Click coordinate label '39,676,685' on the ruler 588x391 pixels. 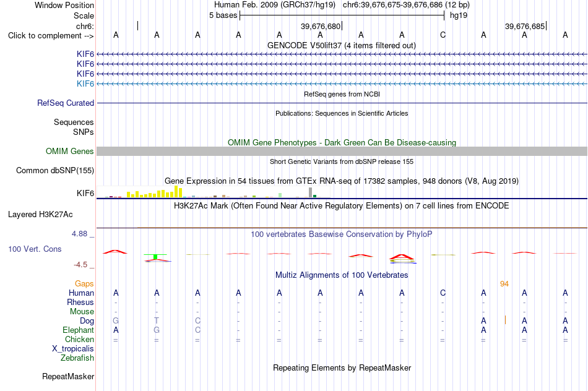pyautogui.click(x=525, y=26)
